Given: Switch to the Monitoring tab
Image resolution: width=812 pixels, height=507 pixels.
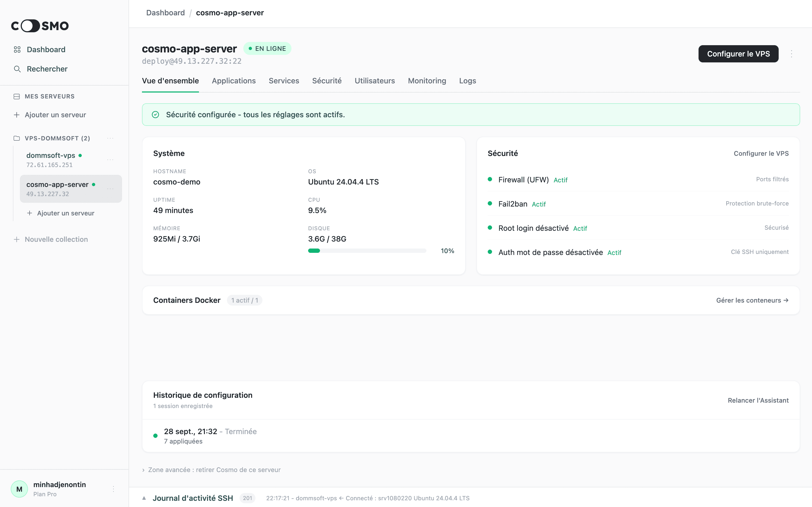Looking at the screenshot, I should pos(427,81).
